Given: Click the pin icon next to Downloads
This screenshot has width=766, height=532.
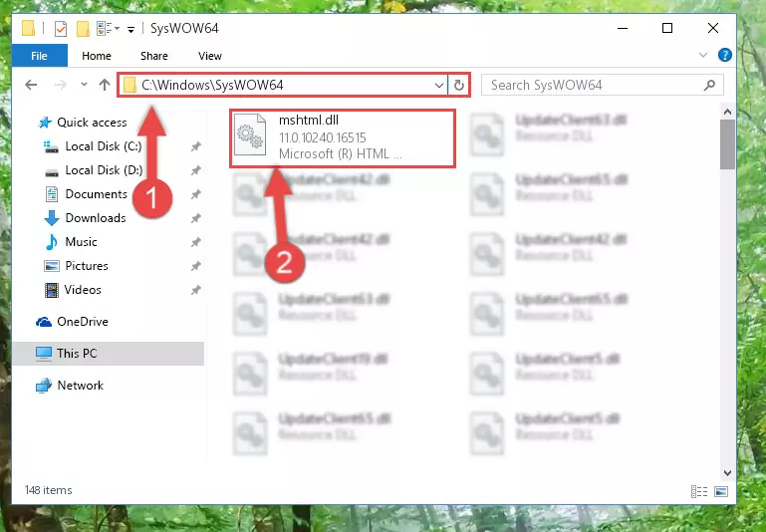Looking at the screenshot, I should pyautogui.click(x=196, y=218).
